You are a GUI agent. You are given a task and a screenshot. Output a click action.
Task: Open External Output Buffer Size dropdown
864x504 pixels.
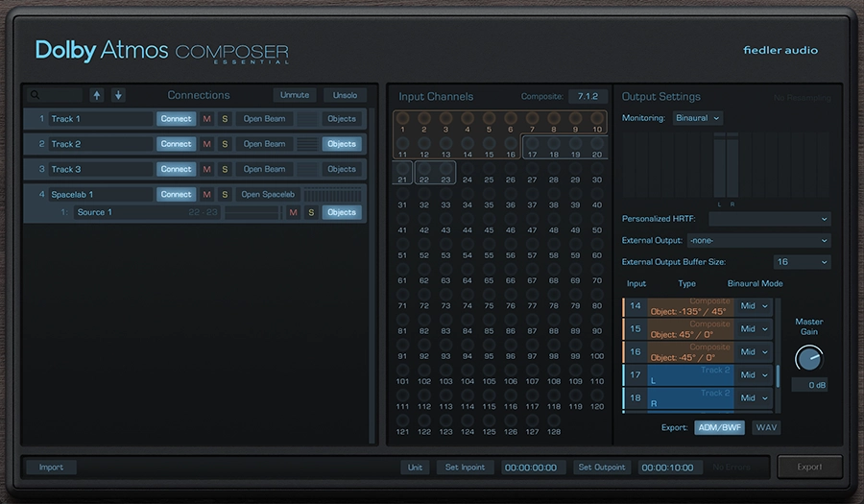(x=802, y=262)
